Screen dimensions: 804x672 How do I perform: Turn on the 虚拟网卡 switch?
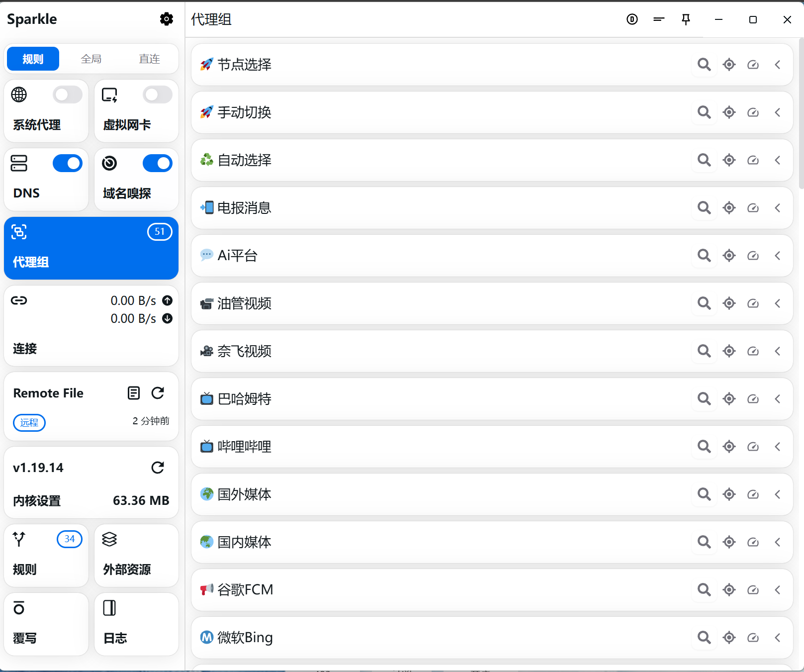tap(157, 95)
